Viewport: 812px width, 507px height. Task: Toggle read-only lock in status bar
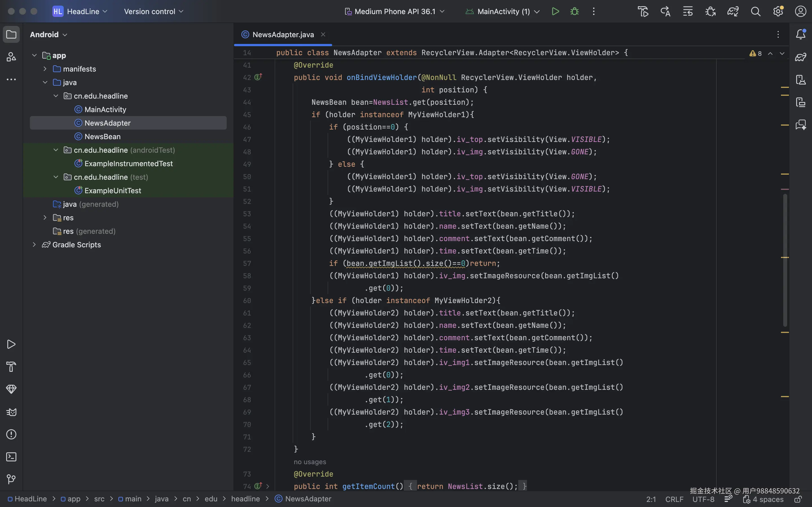pos(798,499)
